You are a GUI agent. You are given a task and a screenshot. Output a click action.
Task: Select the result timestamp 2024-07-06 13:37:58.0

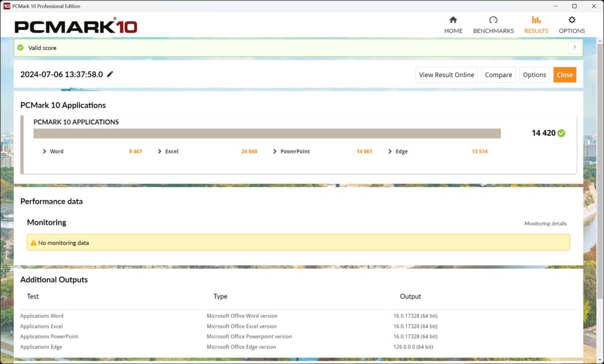(x=61, y=75)
